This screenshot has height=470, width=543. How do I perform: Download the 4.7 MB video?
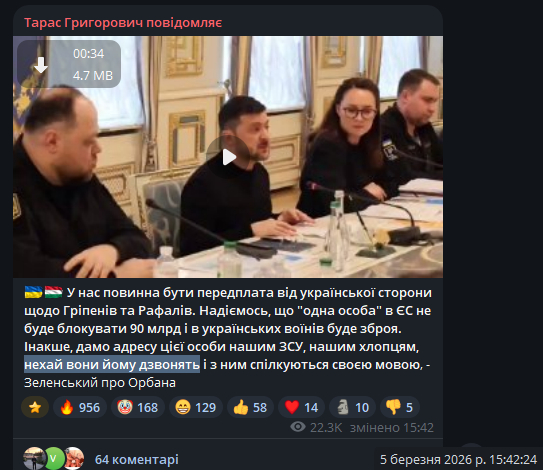click(41, 65)
